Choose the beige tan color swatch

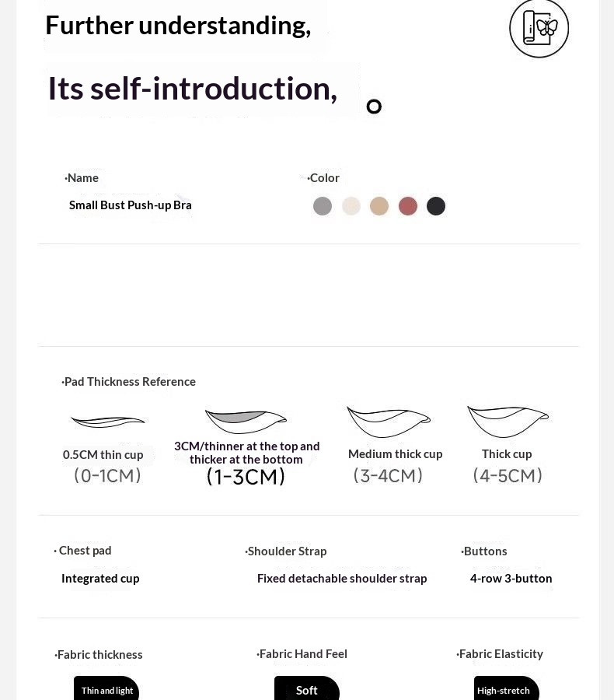379,206
